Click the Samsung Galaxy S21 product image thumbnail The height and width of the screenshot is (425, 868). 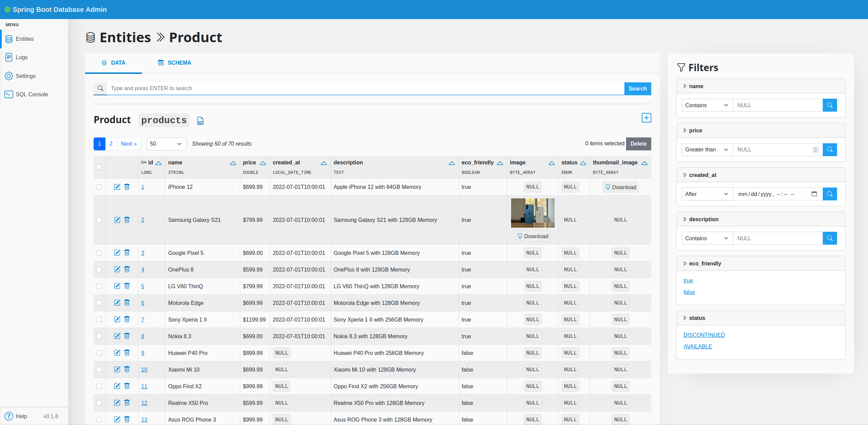pos(533,213)
